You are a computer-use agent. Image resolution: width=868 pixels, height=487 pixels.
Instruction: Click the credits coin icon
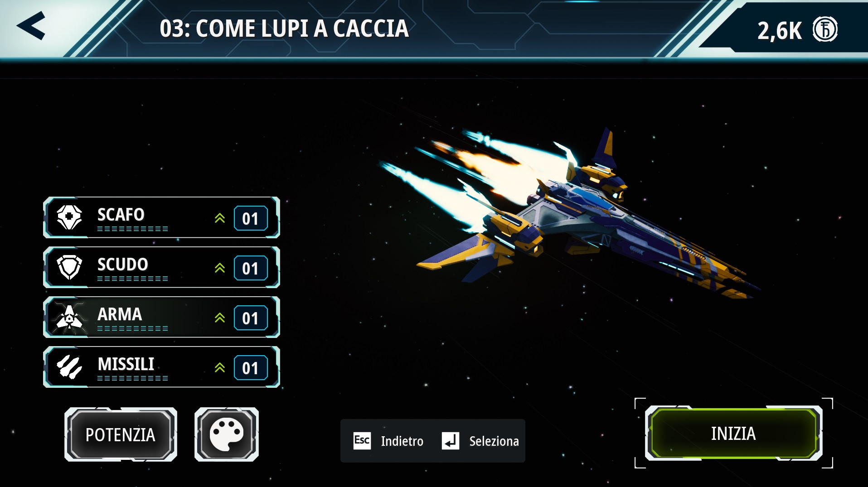click(x=825, y=29)
